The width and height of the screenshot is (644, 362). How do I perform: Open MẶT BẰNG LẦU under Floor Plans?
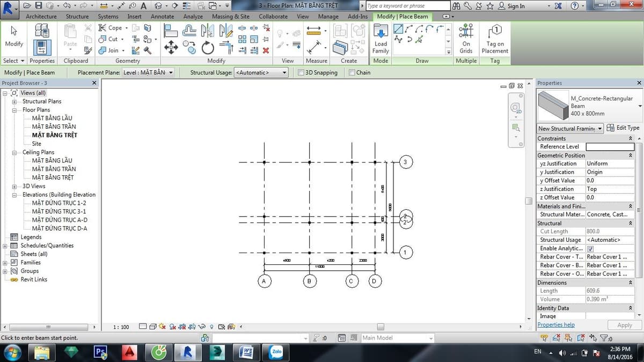click(x=52, y=118)
